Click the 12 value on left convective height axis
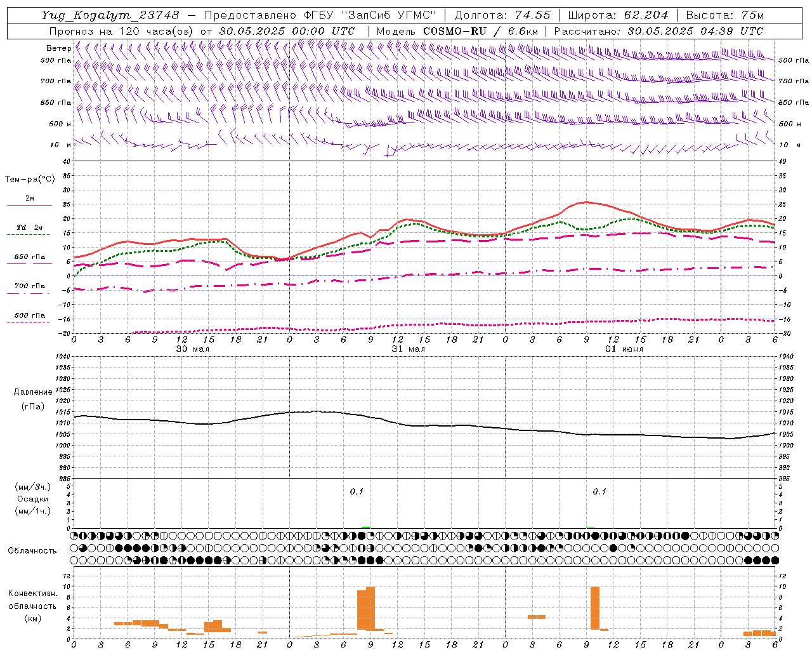Image resolution: width=812 pixels, height=650 pixels. (69, 576)
